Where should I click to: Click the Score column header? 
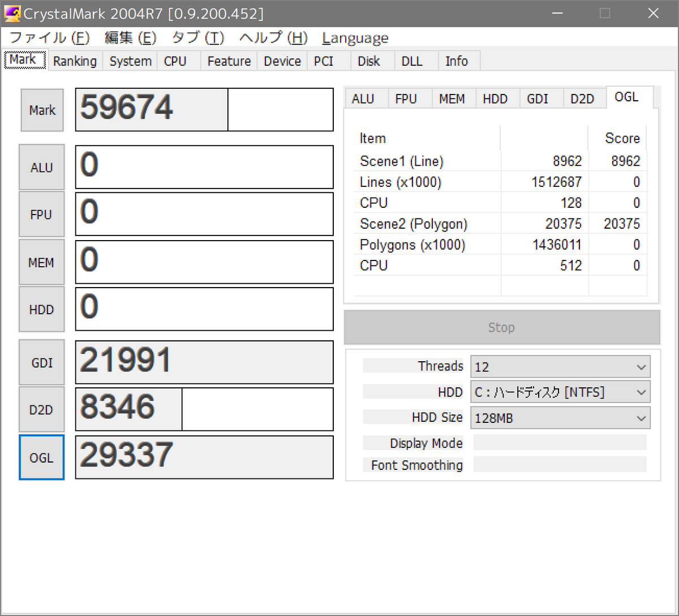pyautogui.click(x=617, y=138)
